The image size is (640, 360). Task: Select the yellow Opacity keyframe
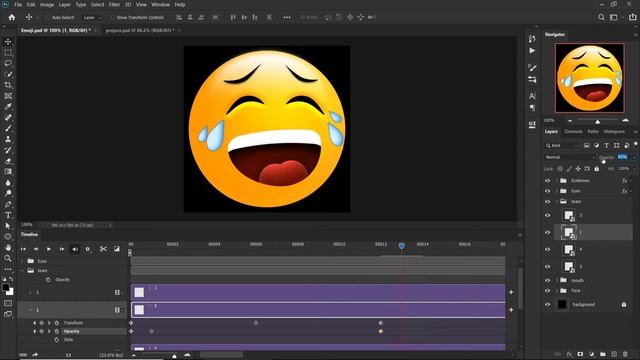coord(381,331)
